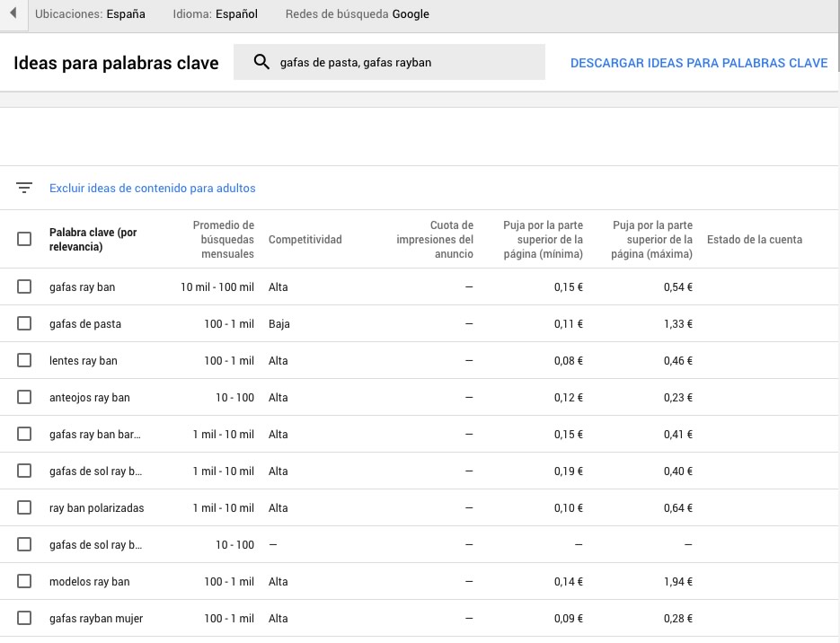Click the '0,19 €' minimum bid

569,471
